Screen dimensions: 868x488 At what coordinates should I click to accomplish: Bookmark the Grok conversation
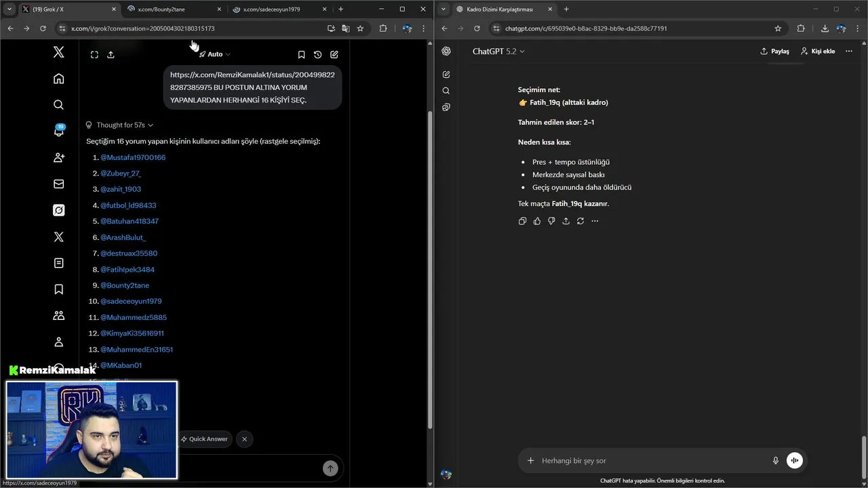(x=301, y=54)
